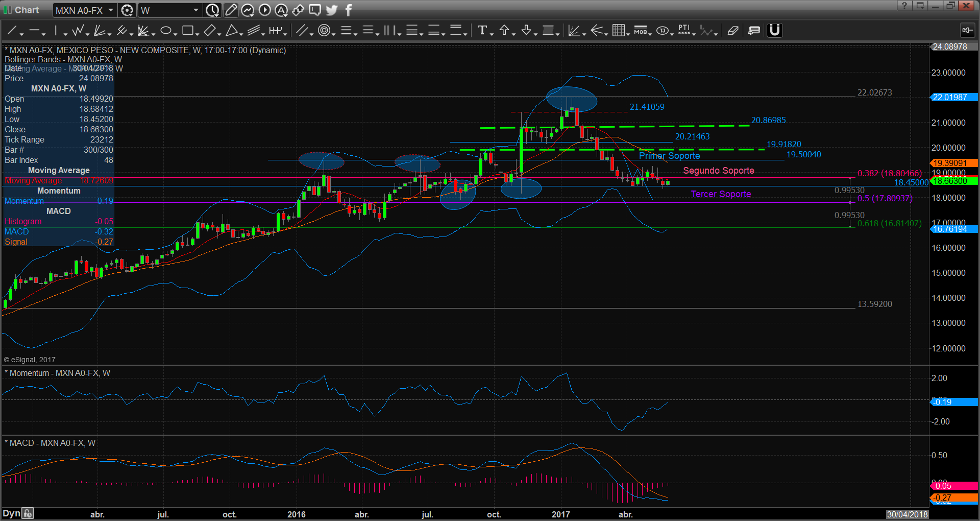This screenshot has width=980, height=521.
Task: Toggle the magnet snap mode
Action: coord(775,31)
